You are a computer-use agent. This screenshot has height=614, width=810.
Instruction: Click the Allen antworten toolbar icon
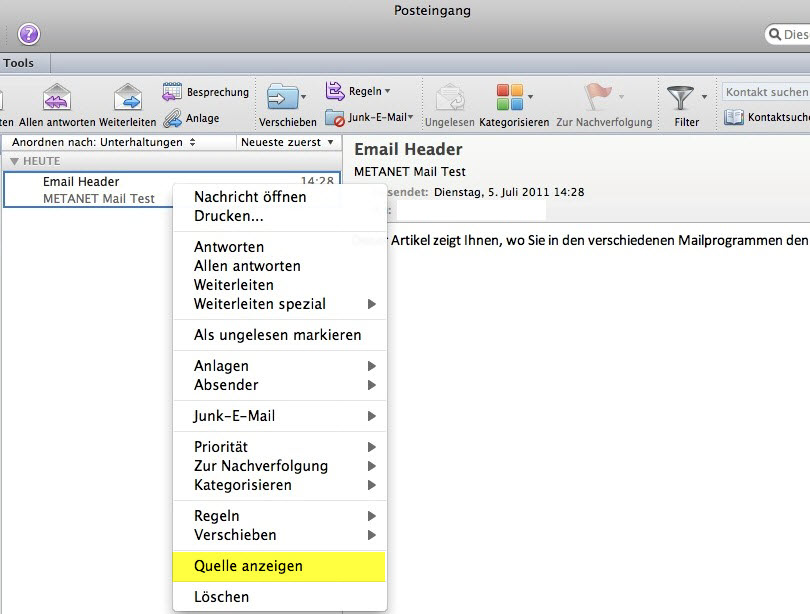point(57,98)
